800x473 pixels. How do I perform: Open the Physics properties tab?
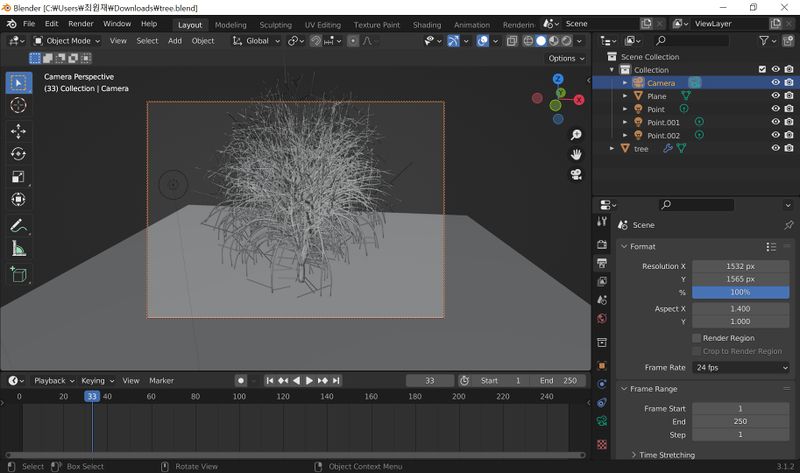tap(602, 384)
